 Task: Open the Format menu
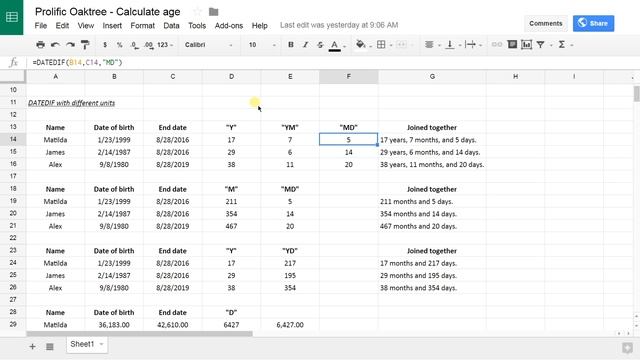tap(142, 25)
